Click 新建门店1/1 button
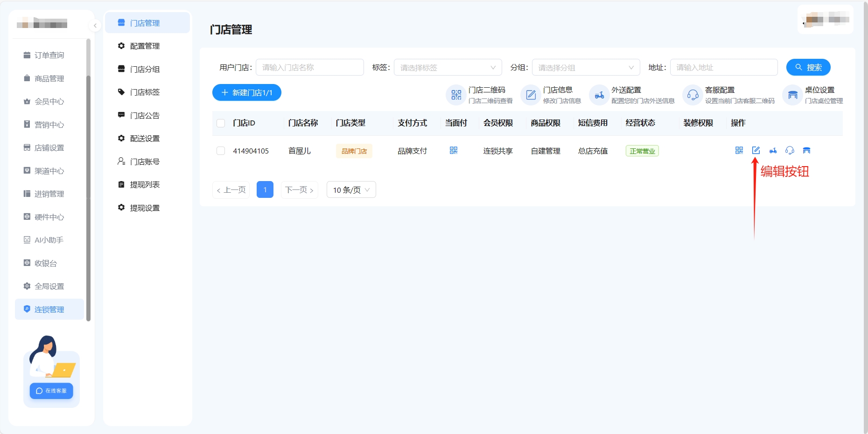The height and width of the screenshot is (434, 868). click(x=246, y=93)
